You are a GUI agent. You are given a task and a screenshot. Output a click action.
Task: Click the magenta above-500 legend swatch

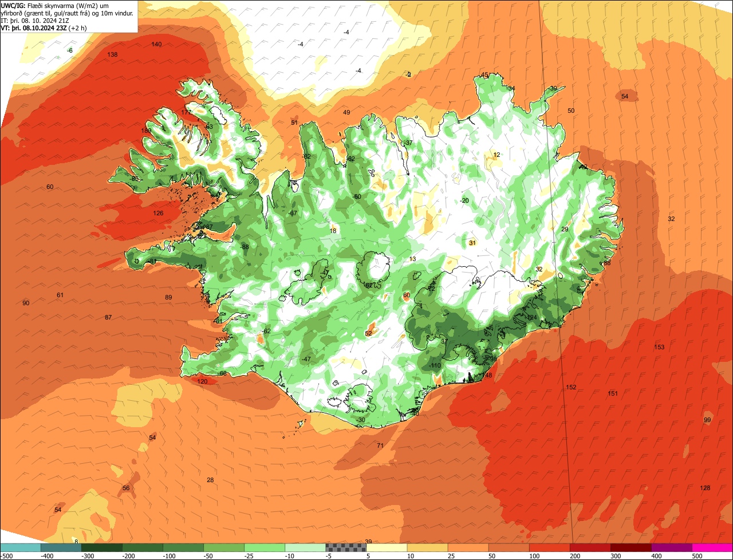click(x=712, y=547)
